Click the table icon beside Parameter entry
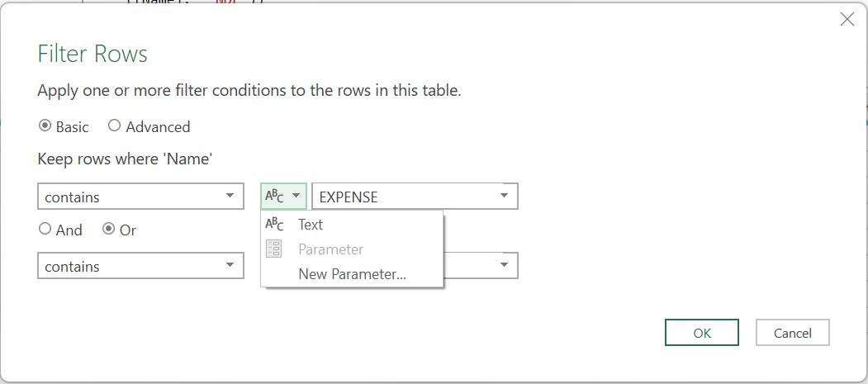This screenshot has width=868, height=384. click(274, 249)
